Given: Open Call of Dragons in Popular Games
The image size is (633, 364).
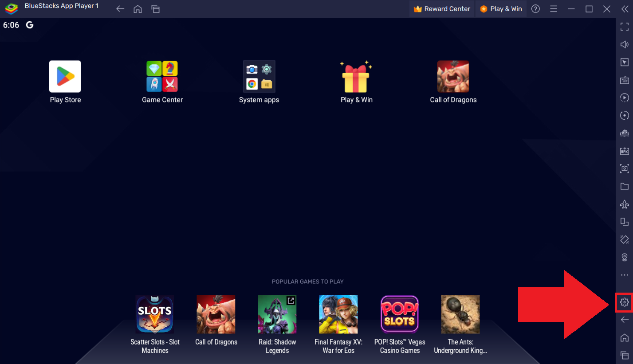Looking at the screenshot, I should click(x=216, y=314).
